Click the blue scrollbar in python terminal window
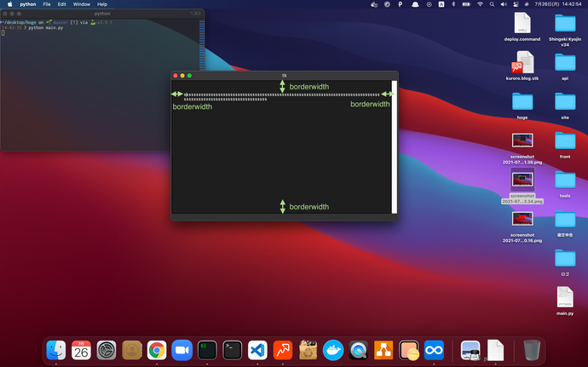Screen dimensions: 588x367 (202, 45)
